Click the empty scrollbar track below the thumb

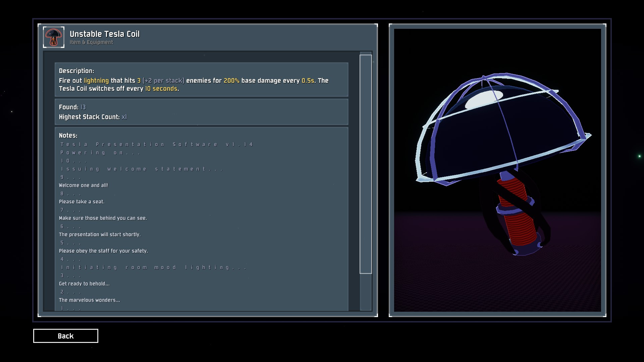(366, 292)
